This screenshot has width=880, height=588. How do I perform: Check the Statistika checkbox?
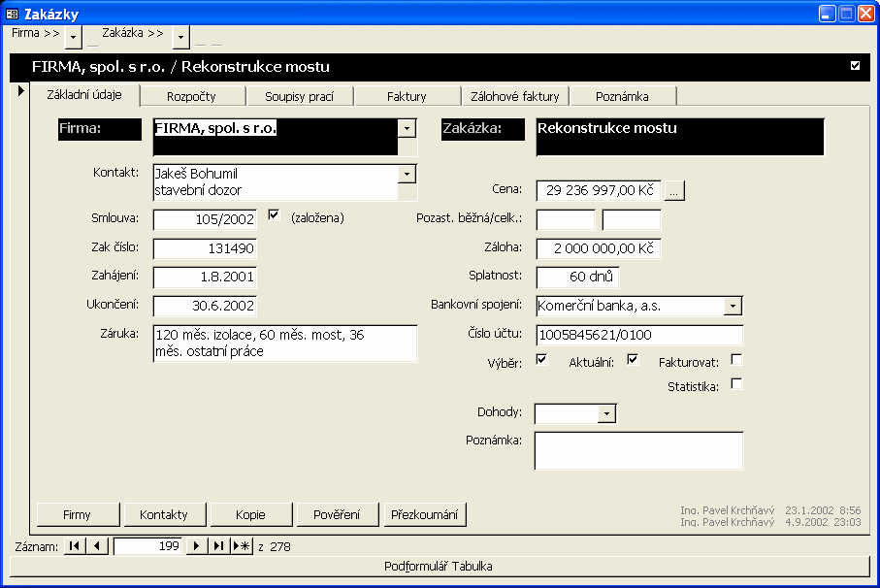tap(736, 384)
